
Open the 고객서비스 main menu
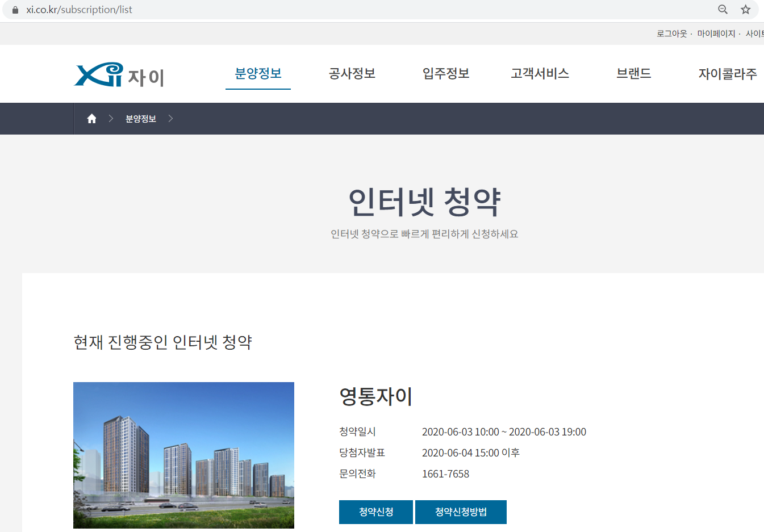[540, 74]
